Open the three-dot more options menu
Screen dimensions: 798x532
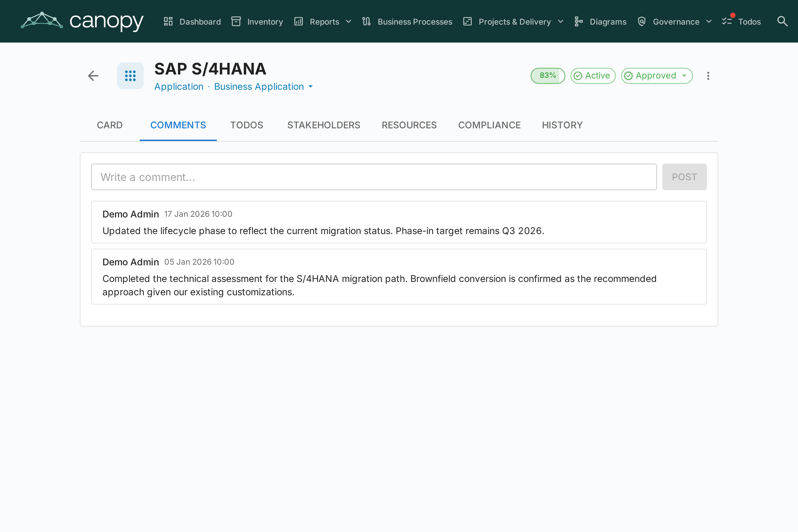[x=708, y=76]
